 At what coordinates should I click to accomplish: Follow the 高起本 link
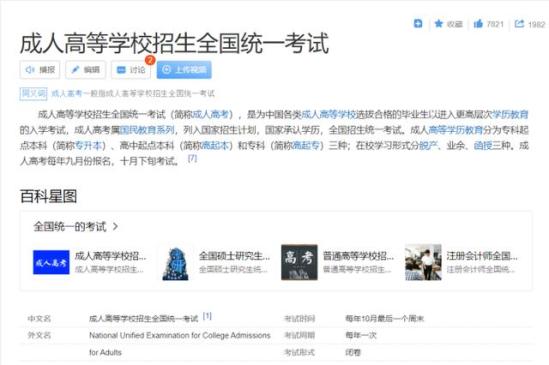216,145
